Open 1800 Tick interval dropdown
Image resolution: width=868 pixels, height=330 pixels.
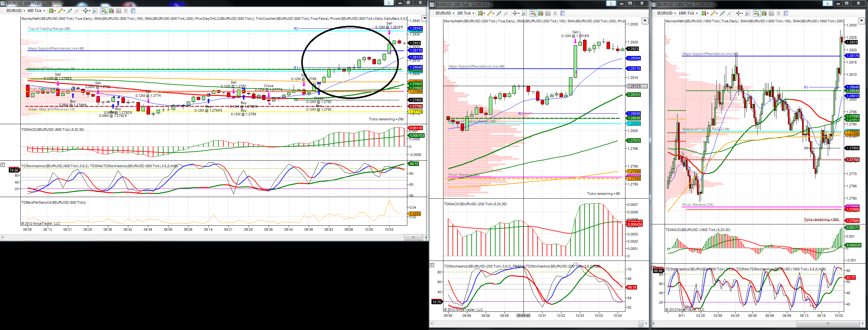coord(688,13)
